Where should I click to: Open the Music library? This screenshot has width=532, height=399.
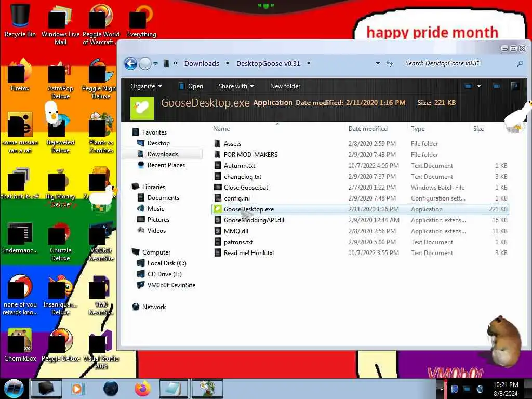[x=155, y=209]
